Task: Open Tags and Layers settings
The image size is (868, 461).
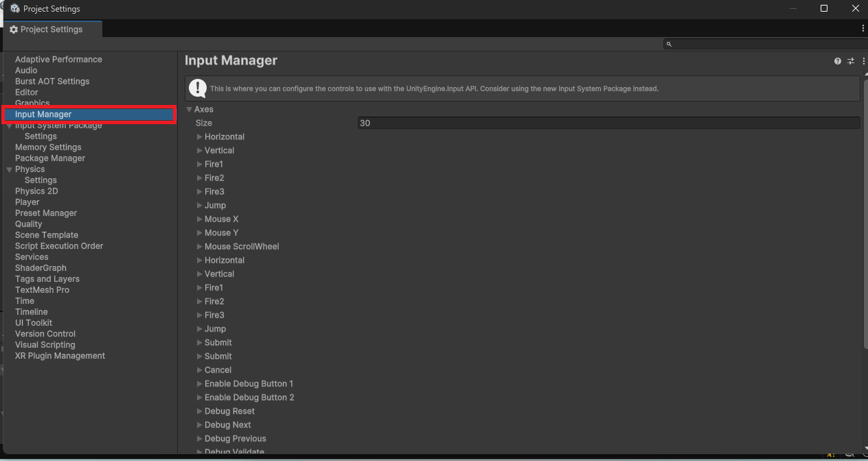Action: [x=47, y=279]
